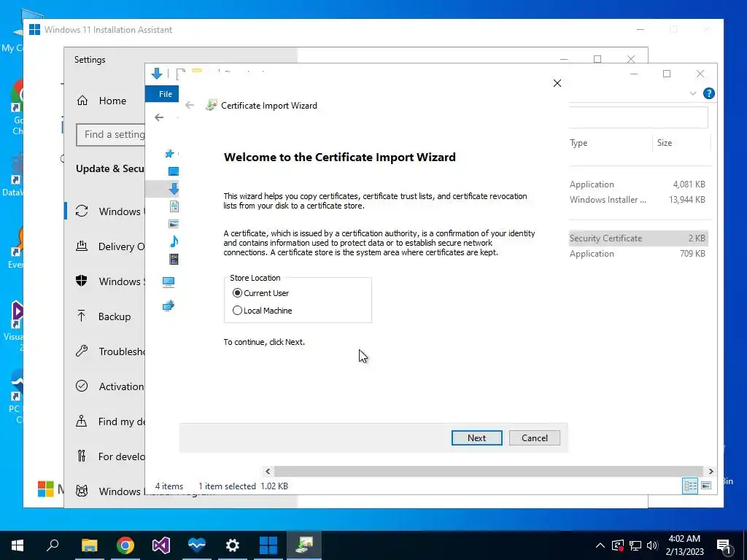Click the File Explorer back navigation arrow
747x560 pixels.
tap(159, 117)
